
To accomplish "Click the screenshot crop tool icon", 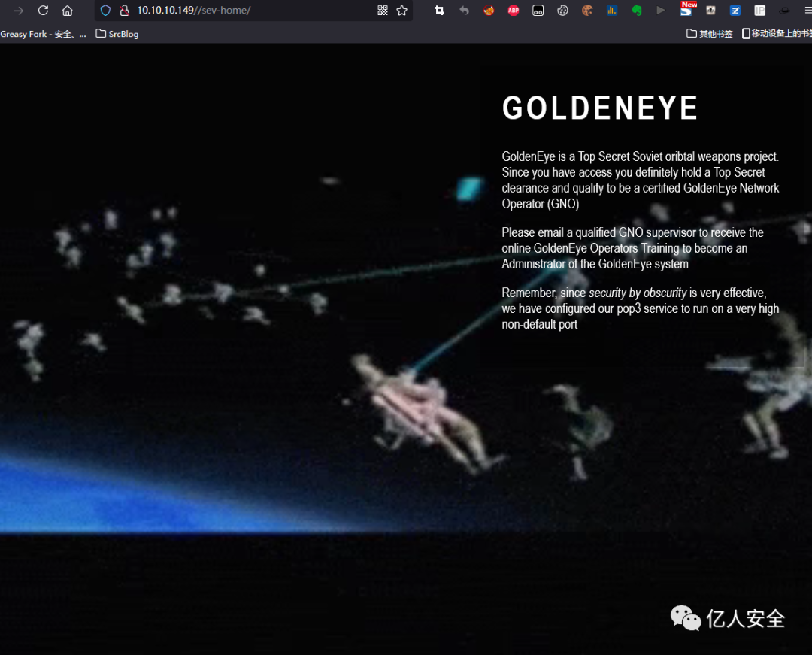I will [439, 11].
